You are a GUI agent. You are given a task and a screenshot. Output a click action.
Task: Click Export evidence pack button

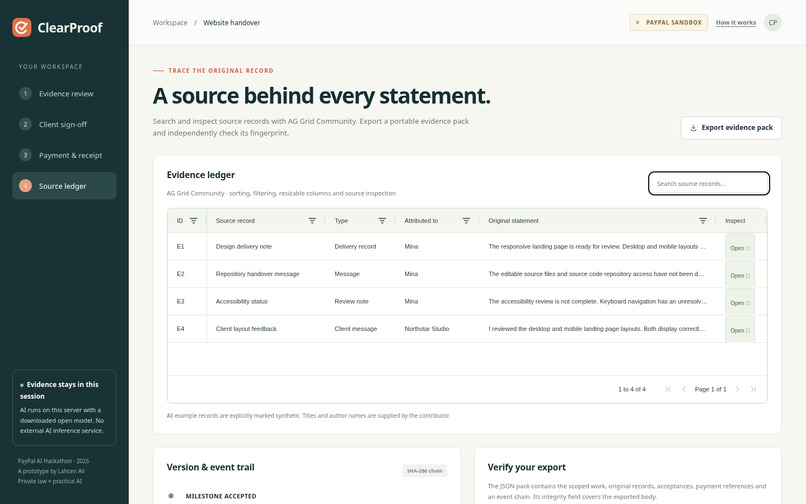click(x=731, y=128)
